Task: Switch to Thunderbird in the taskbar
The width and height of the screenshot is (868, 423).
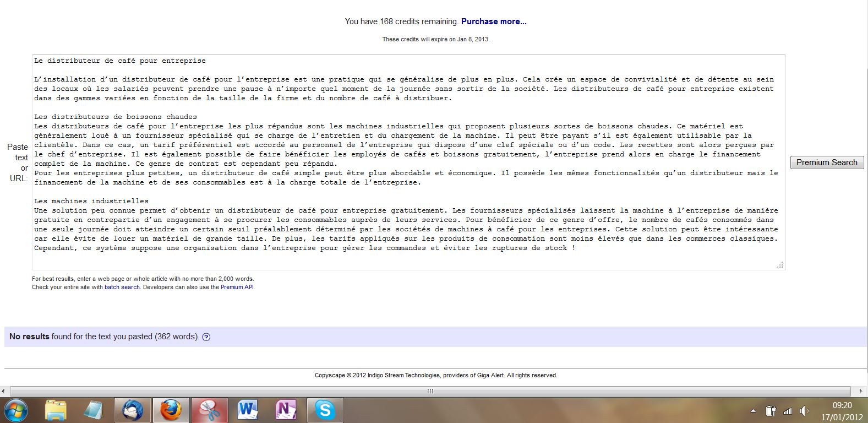Action: tap(133, 410)
